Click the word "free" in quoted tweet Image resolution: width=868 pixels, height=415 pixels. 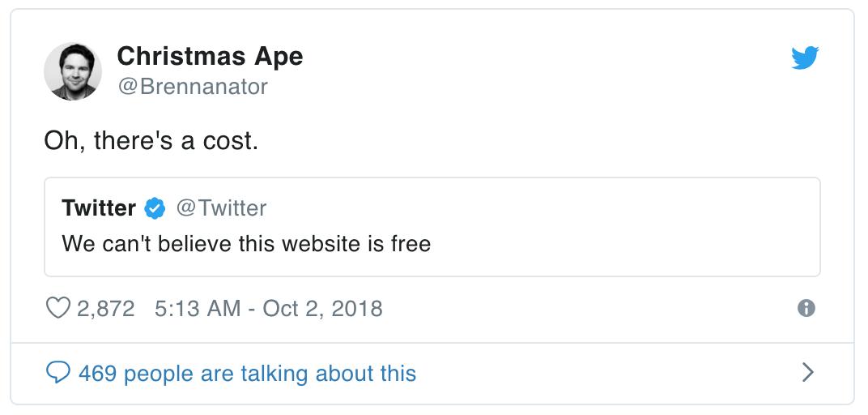411,243
